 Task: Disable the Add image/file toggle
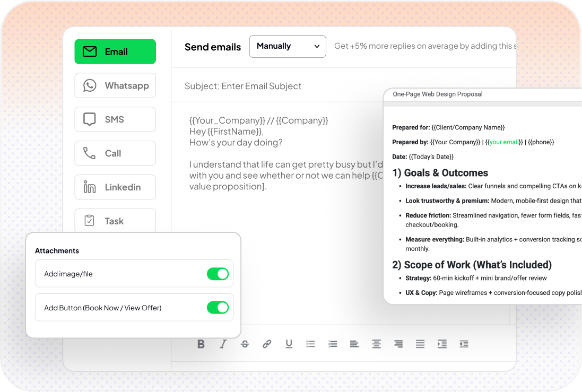click(218, 274)
